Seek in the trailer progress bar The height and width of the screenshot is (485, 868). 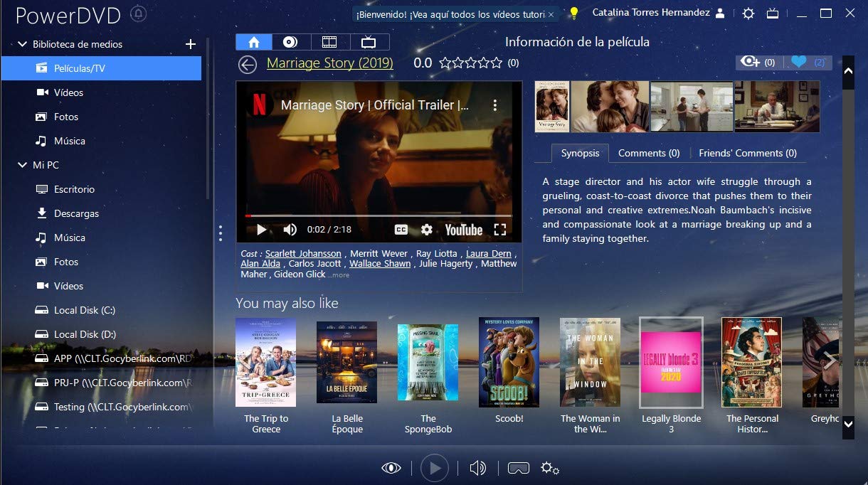coord(379,215)
